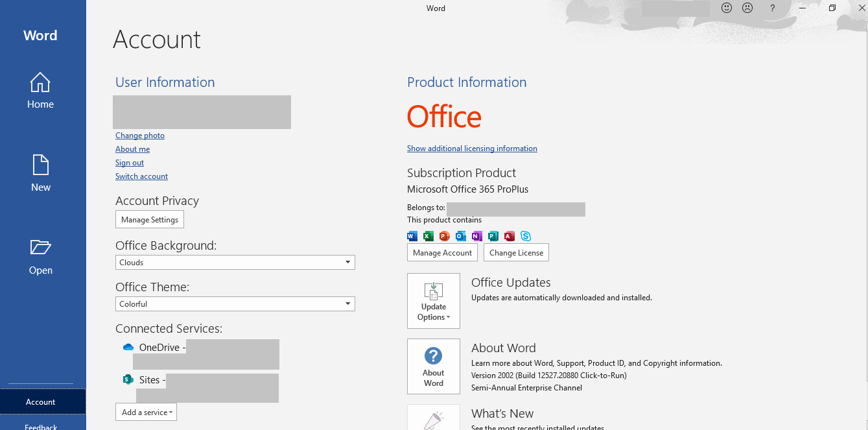Viewport: 868px width, 430px height.
Task: Click the Sign out link
Action: point(130,163)
